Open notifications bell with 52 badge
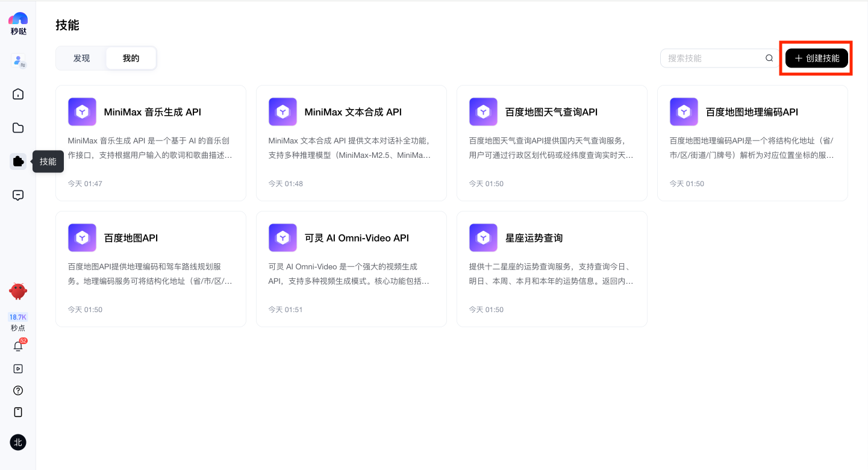The image size is (868, 470). 18,346
